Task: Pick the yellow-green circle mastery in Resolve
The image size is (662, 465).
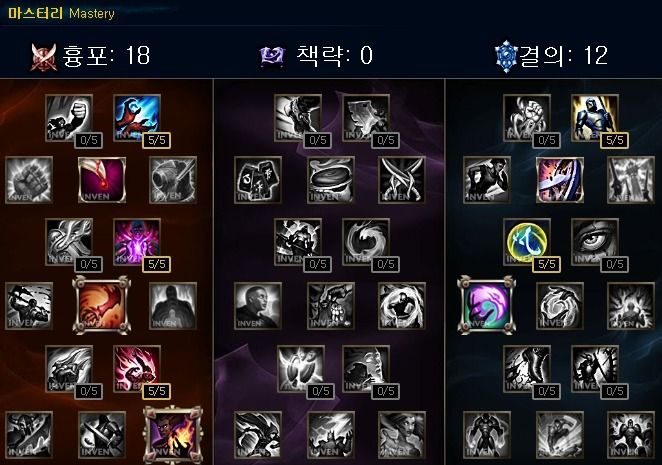Action: point(526,242)
